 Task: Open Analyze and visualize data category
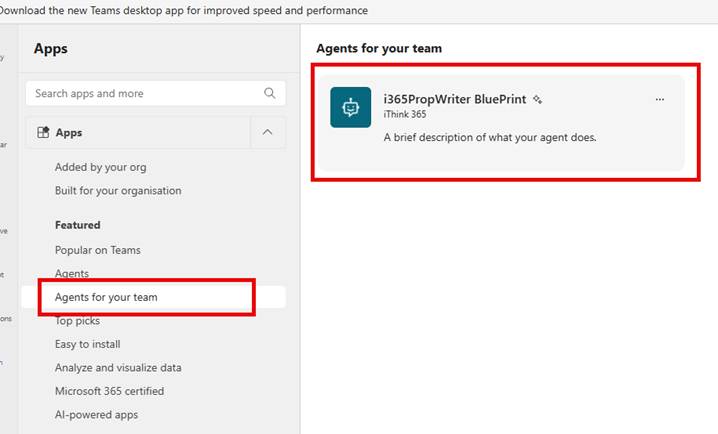[118, 367]
